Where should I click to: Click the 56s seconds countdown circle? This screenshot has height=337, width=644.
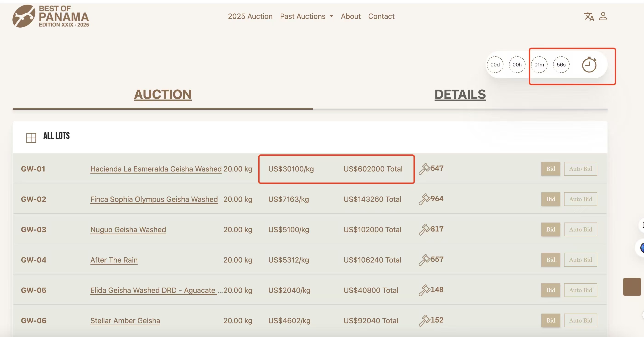pyautogui.click(x=561, y=65)
